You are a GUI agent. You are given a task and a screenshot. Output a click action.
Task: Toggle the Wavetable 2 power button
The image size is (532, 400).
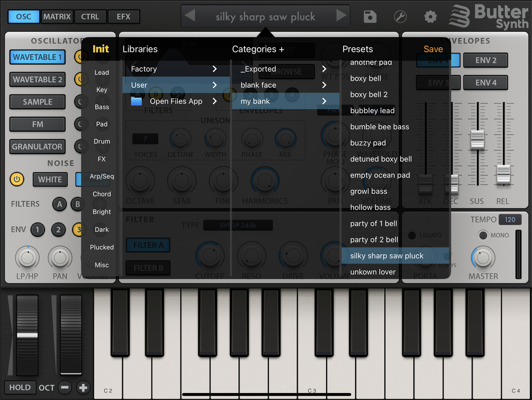pos(80,79)
